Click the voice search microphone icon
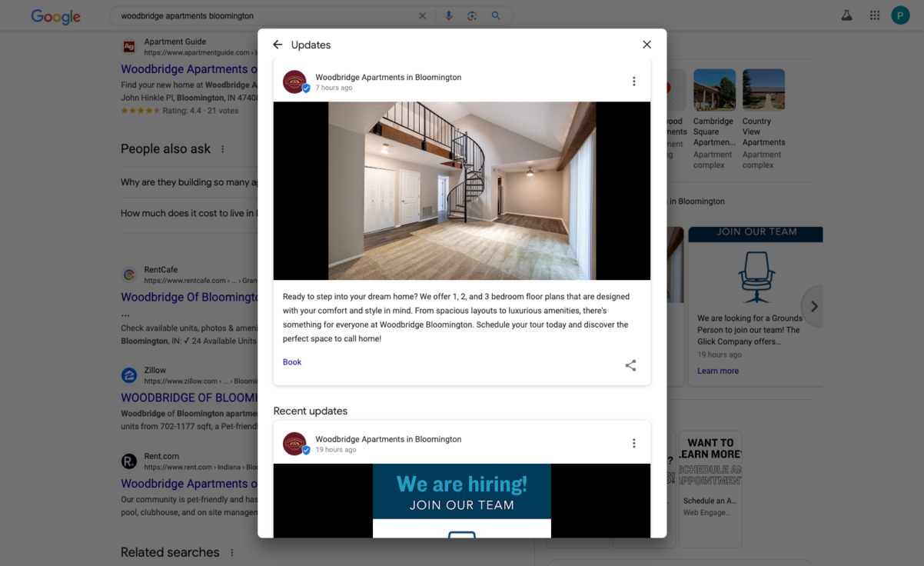 [448, 15]
